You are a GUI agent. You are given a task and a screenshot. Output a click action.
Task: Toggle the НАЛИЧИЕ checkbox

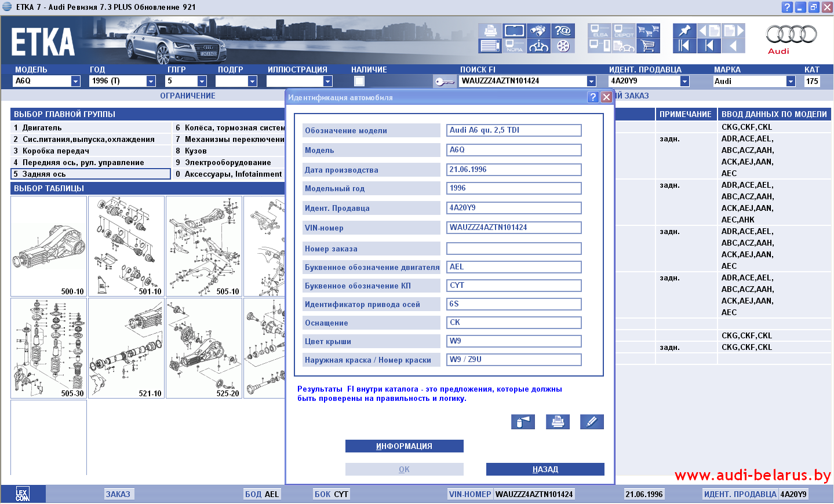(359, 81)
